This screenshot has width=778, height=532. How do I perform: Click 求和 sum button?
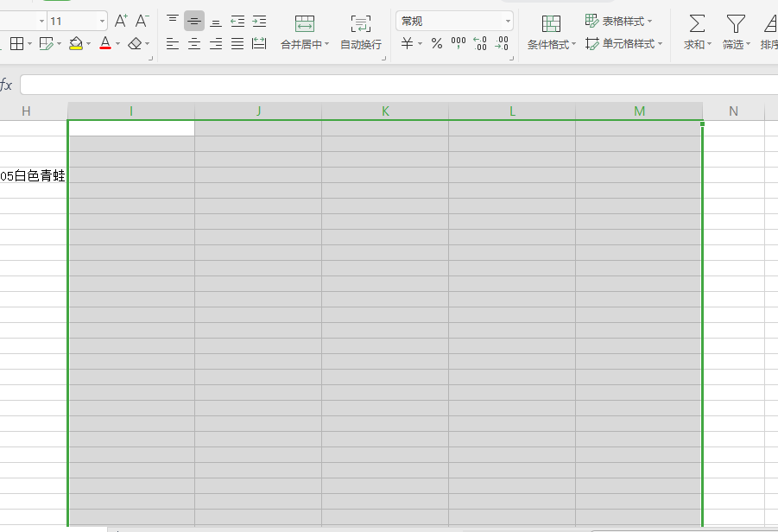pyautogui.click(x=697, y=32)
